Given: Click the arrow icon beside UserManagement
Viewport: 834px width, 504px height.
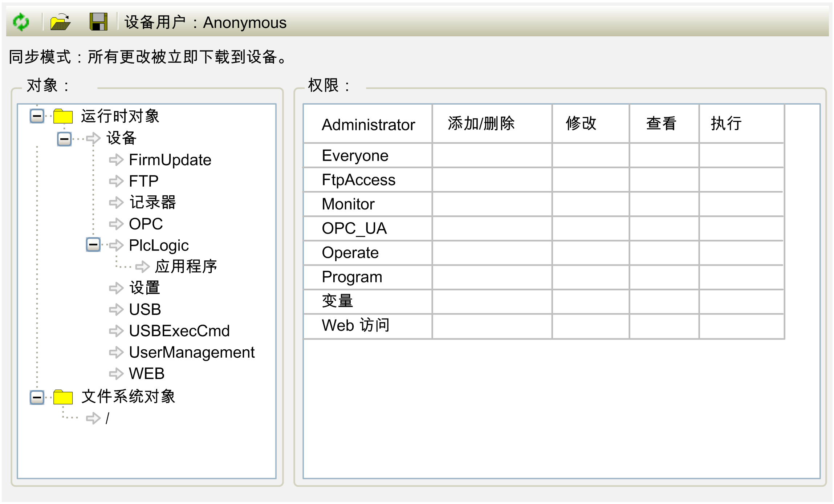Looking at the screenshot, I should point(116,352).
